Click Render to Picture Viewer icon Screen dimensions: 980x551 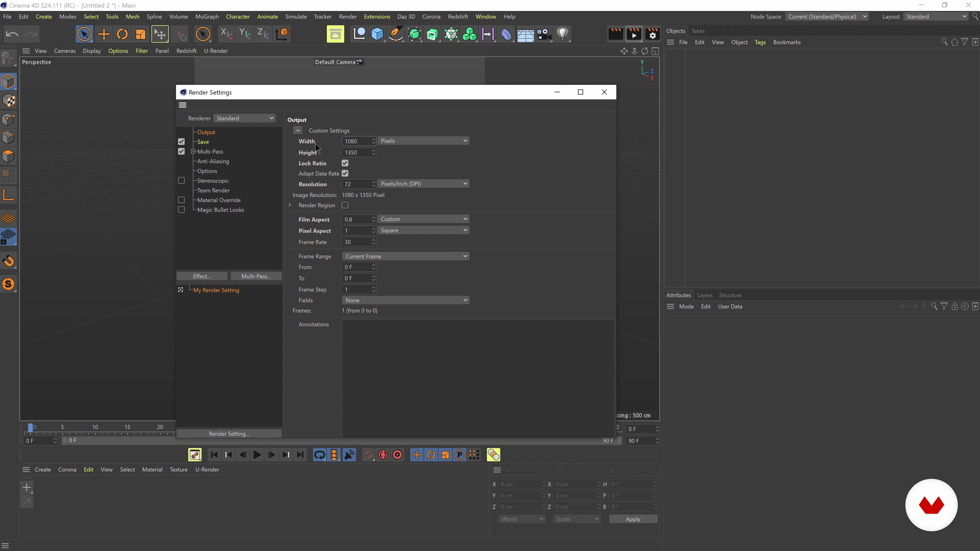coord(634,34)
